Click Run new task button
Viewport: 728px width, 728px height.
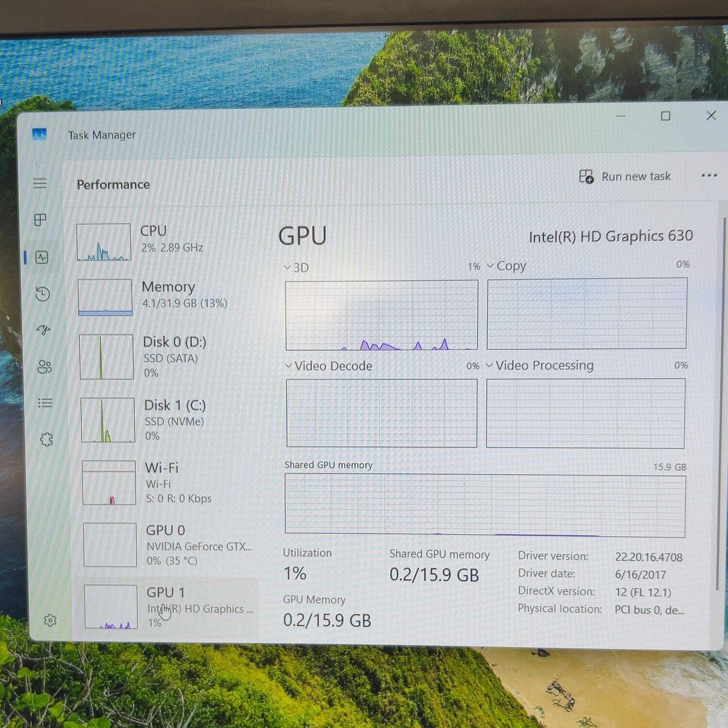(625, 177)
